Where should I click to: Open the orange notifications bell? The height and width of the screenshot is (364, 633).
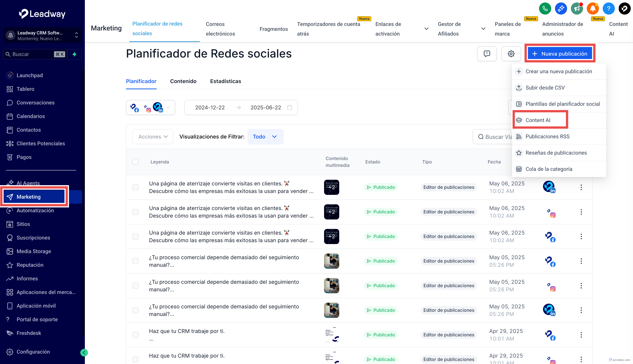coord(593,9)
